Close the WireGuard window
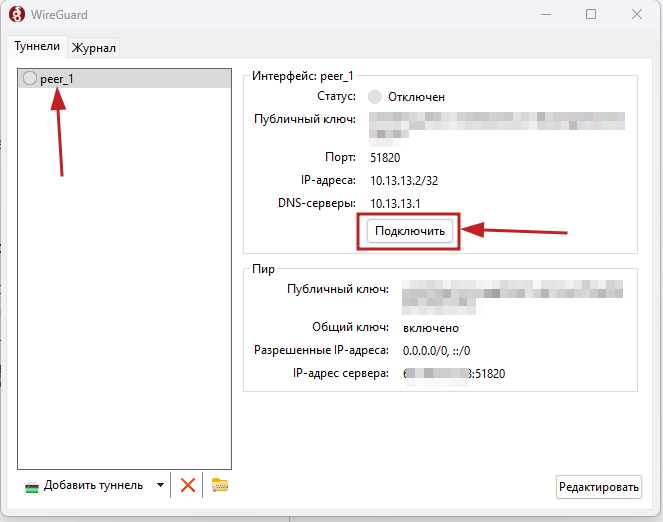Image resolution: width=663 pixels, height=522 pixels. coord(637,14)
